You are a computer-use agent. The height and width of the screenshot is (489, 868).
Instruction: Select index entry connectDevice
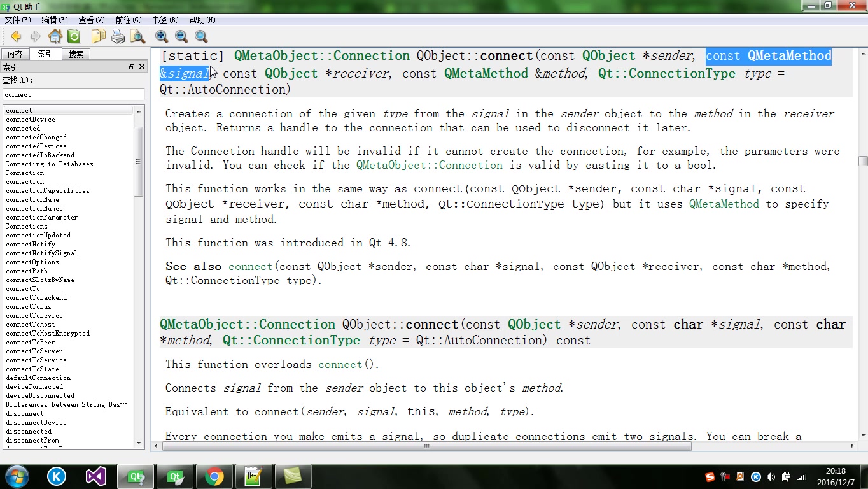coord(31,120)
